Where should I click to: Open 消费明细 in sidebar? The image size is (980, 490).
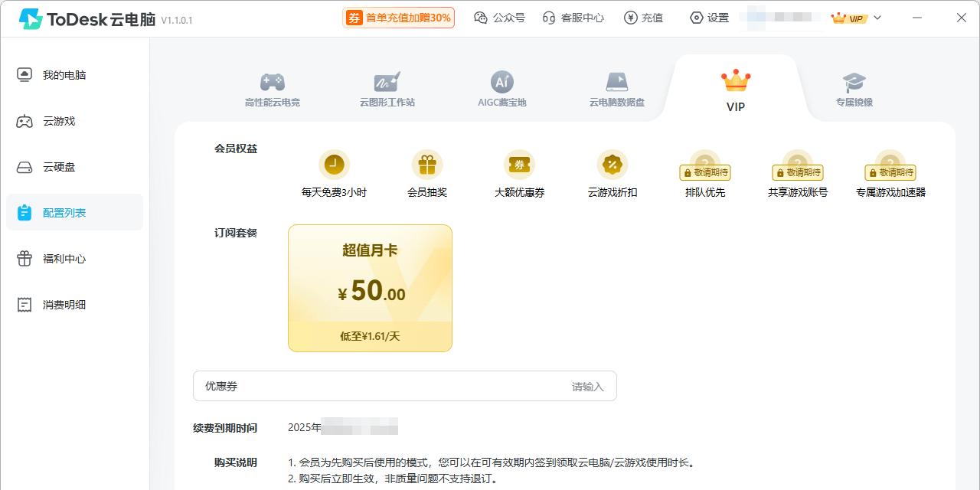pyautogui.click(x=74, y=305)
